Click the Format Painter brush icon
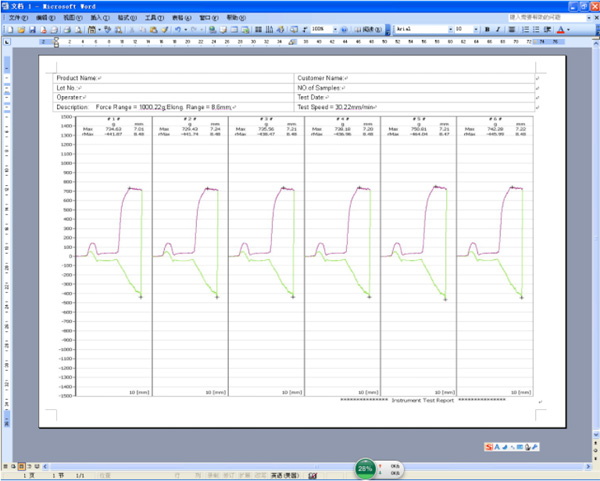600x481 pixels. point(163,30)
